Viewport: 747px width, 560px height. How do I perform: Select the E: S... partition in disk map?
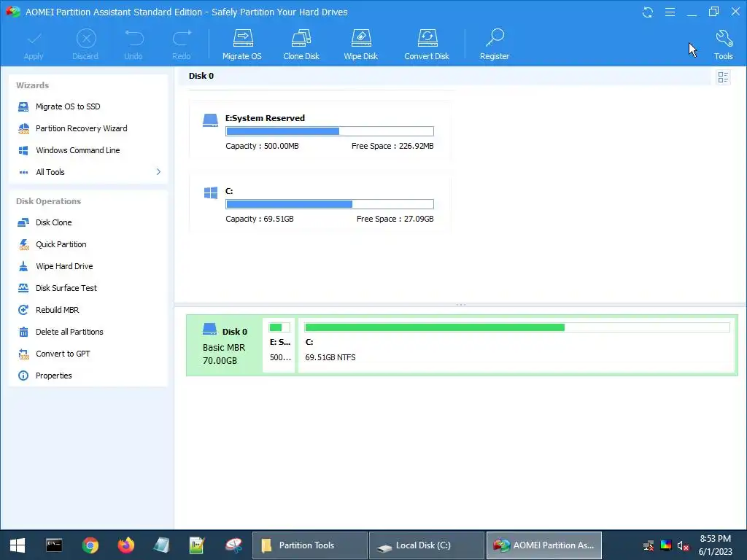coord(279,345)
